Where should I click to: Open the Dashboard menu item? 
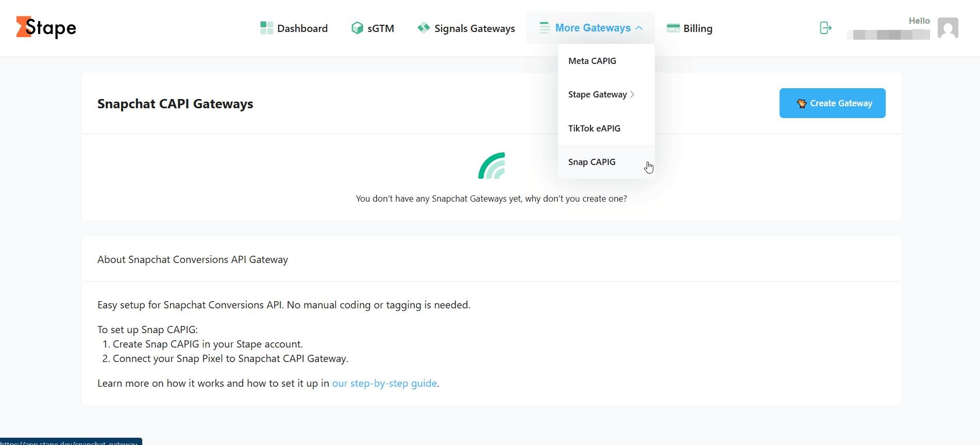click(294, 28)
